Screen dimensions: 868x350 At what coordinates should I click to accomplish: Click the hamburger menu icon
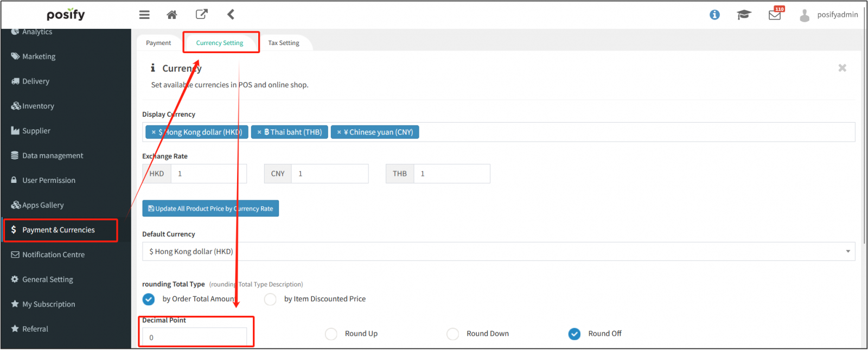[x=144, y=15]
